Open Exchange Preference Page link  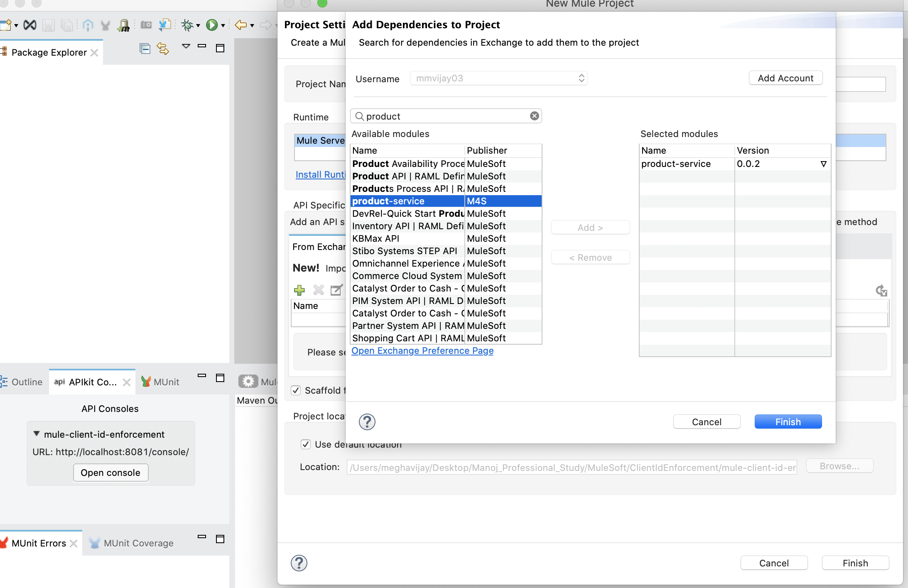pos(422,351)
